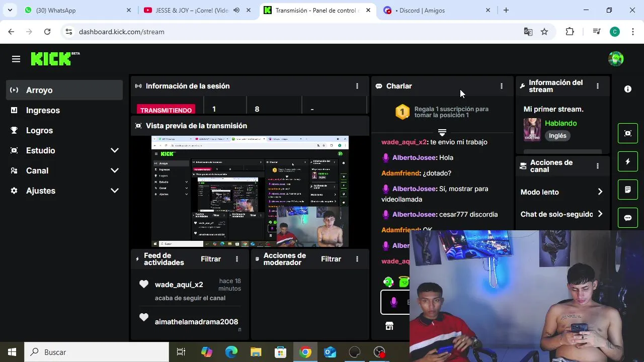Open File Explorer from the taskbar
The width and height of the screenshot is (644, 362).
click(256, 352)
